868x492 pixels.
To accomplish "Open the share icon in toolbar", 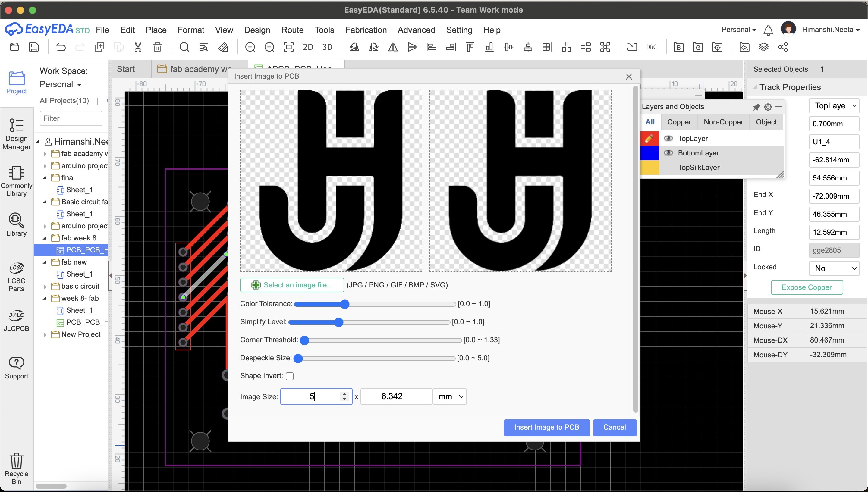I will tap(783, 47).
